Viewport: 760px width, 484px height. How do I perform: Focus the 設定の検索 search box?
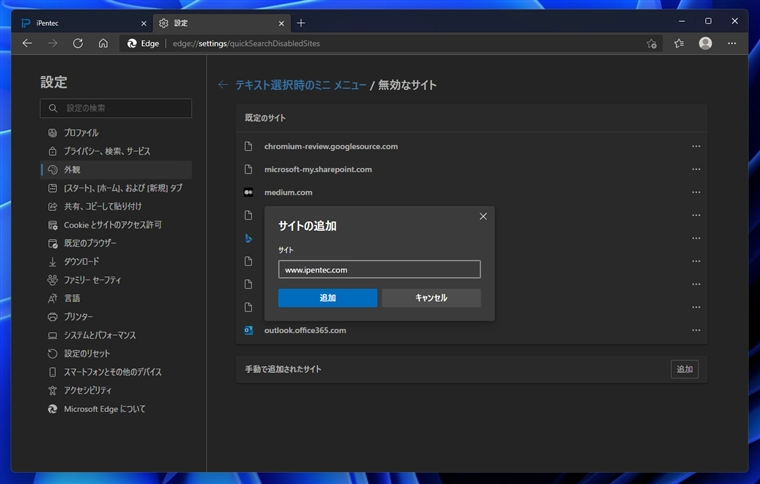coord(116,108)
